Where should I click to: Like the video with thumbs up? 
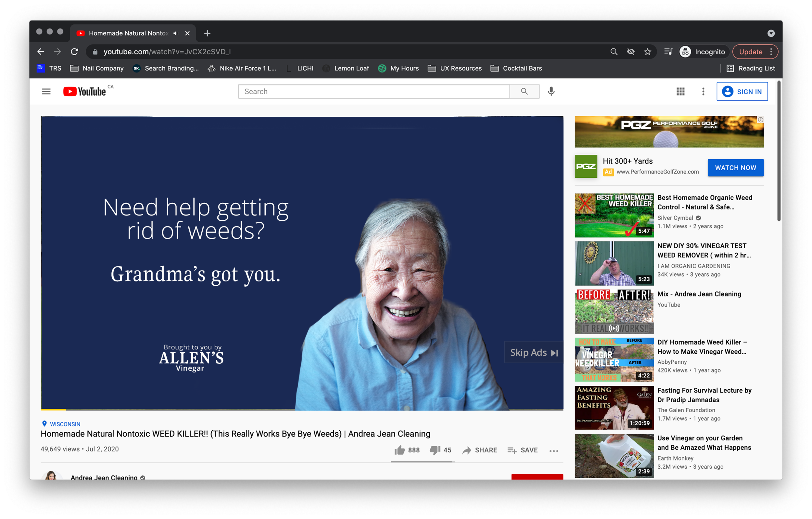(x=400, y=450)
